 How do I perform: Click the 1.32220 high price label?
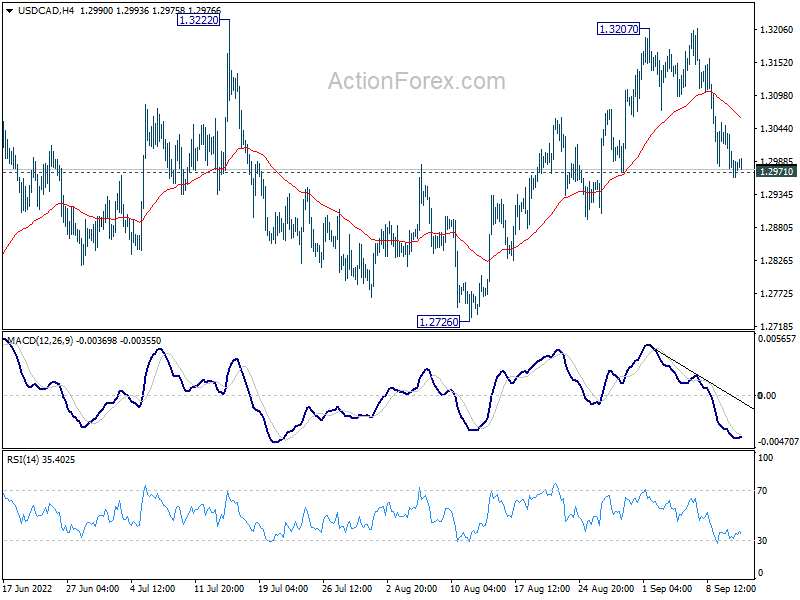(x=198, y=20)
